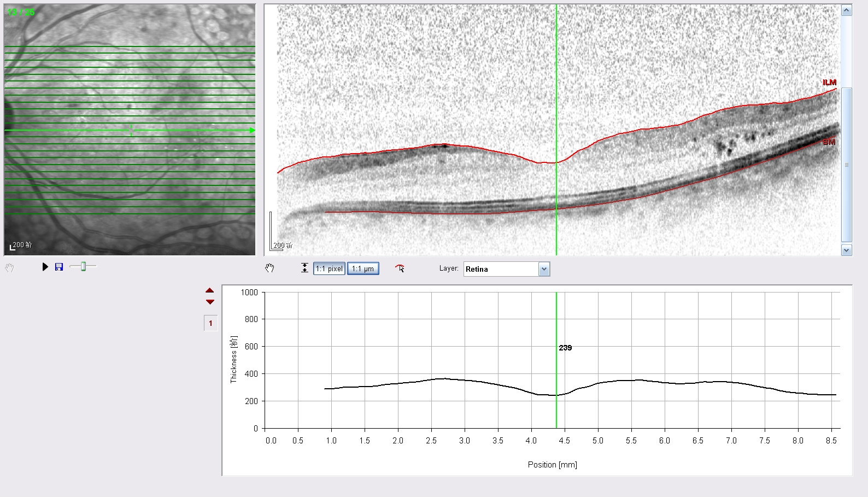Click the red down arrow beside the thickness chart
This screenshot has height=497, width=868.
click(x=210, y=302)
